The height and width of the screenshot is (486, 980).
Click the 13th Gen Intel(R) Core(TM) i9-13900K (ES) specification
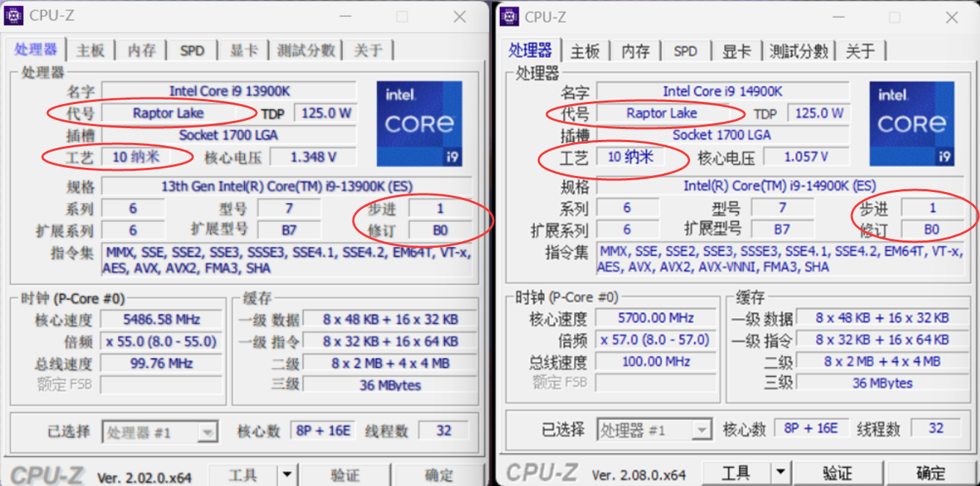point(287,186)
